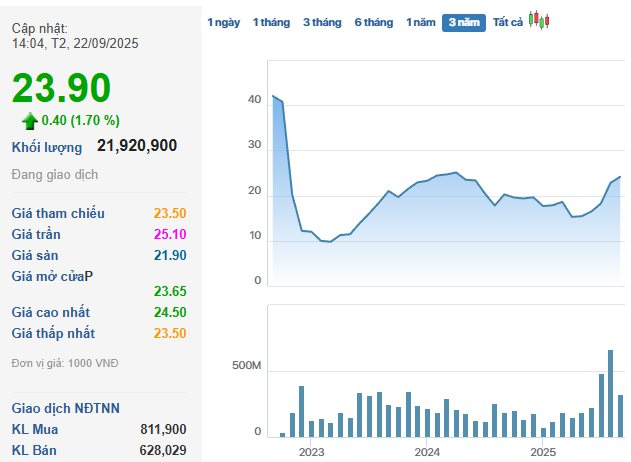Select the 1 tháng time range
This screenshot has height=462, width=631.
click(x=270, y=22)
